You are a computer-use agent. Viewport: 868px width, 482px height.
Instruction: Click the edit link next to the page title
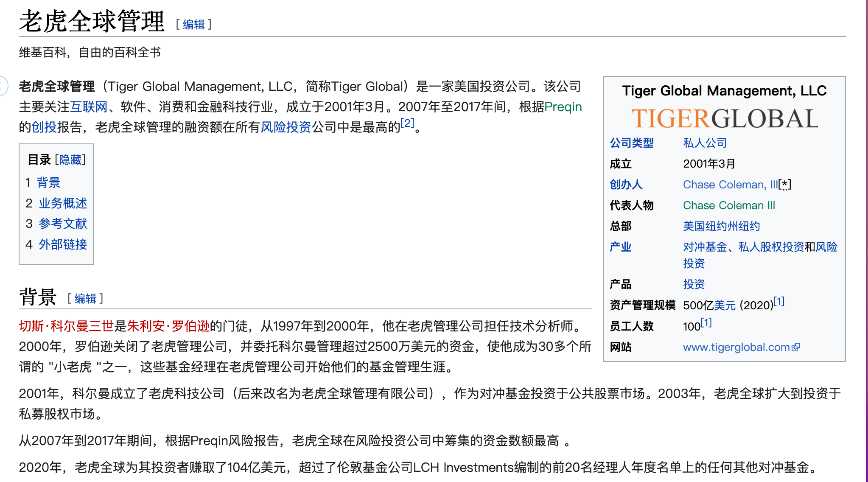(193, 25)
